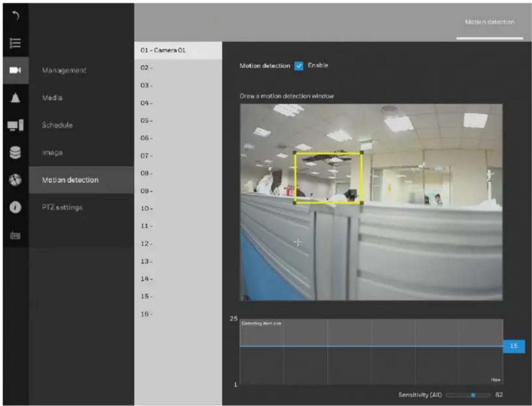Click the blue item size handle showing 15
Viewport: 532px width, 406px height.
pos(514,346)
